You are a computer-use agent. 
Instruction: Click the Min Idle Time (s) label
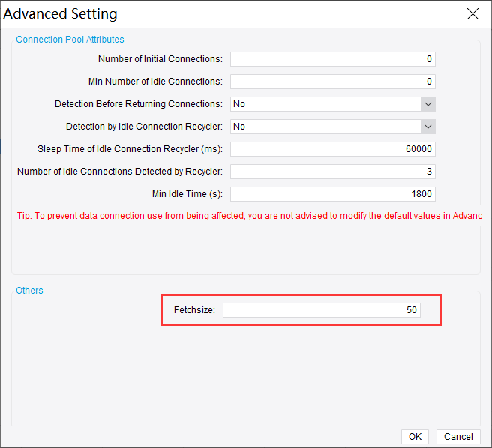click(187, 194)
